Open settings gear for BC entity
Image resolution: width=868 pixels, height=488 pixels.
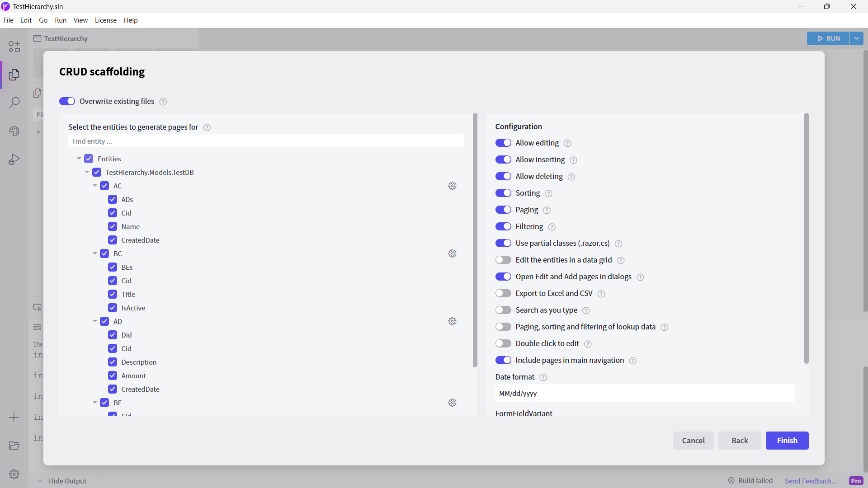point(452,253)
